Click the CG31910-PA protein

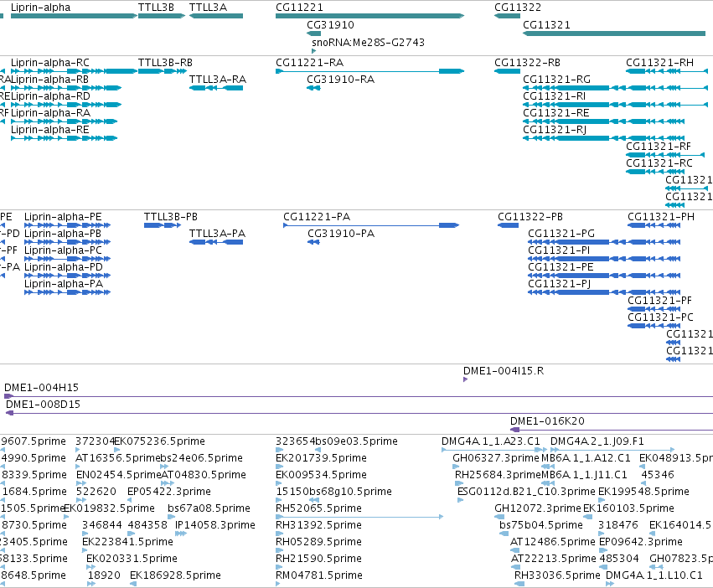(313, 242)
